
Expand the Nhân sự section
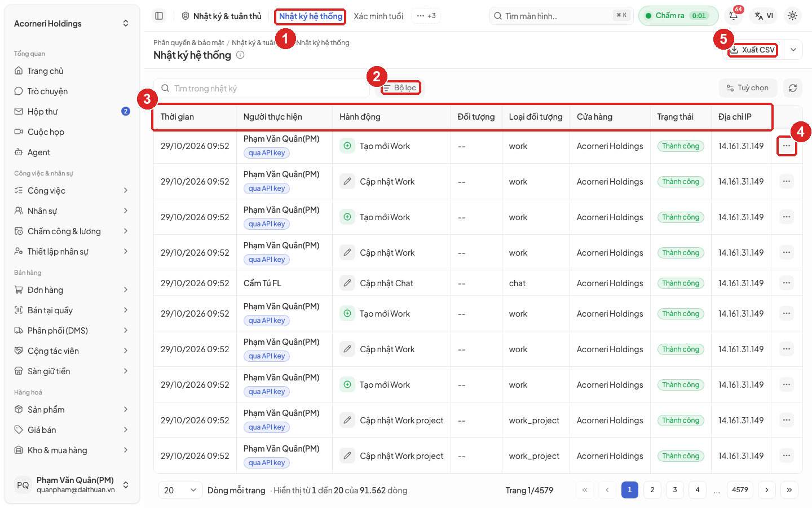click(72, 211)
